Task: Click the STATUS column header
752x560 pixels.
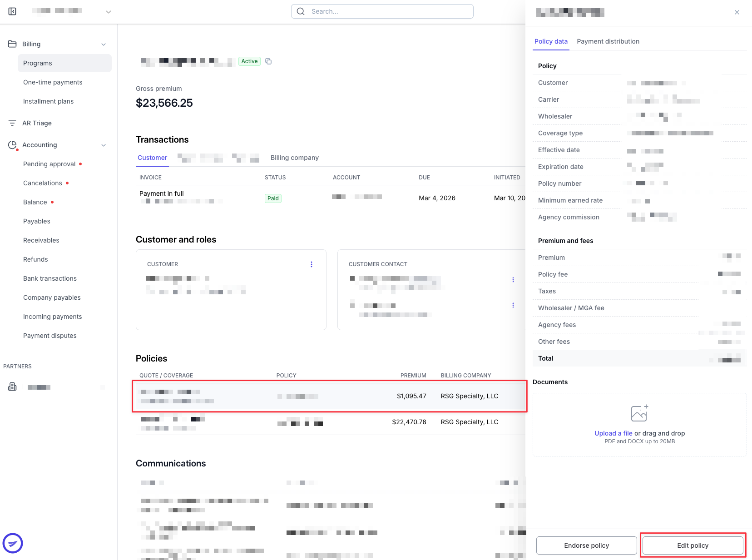Action: (275, 178)
